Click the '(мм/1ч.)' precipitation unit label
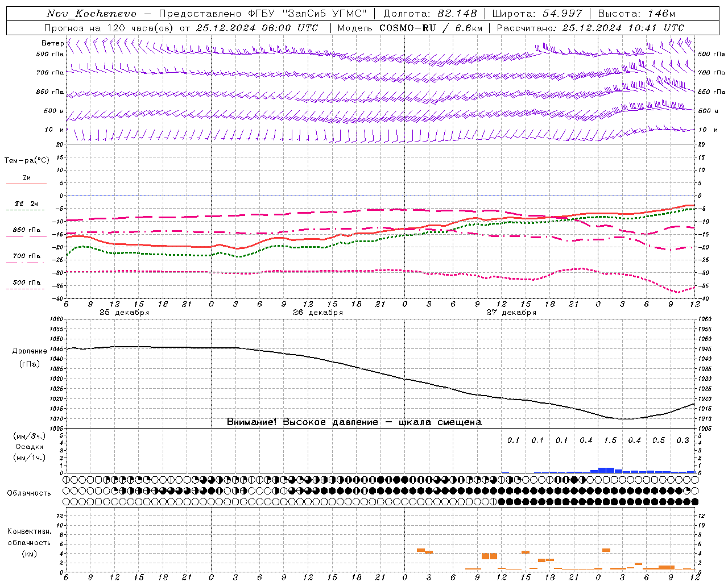The height and width of the screenshot is (582, 728). [30, 458]
